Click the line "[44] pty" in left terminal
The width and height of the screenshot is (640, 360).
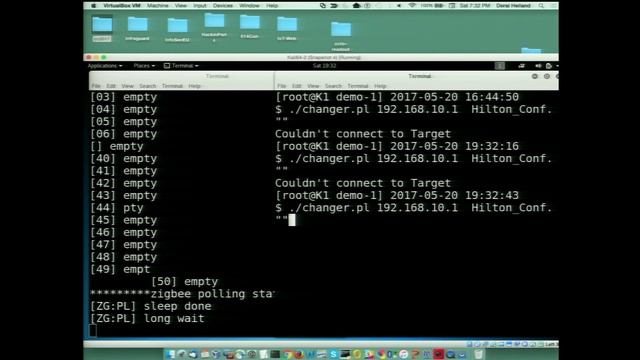click(x=117, y=208)
